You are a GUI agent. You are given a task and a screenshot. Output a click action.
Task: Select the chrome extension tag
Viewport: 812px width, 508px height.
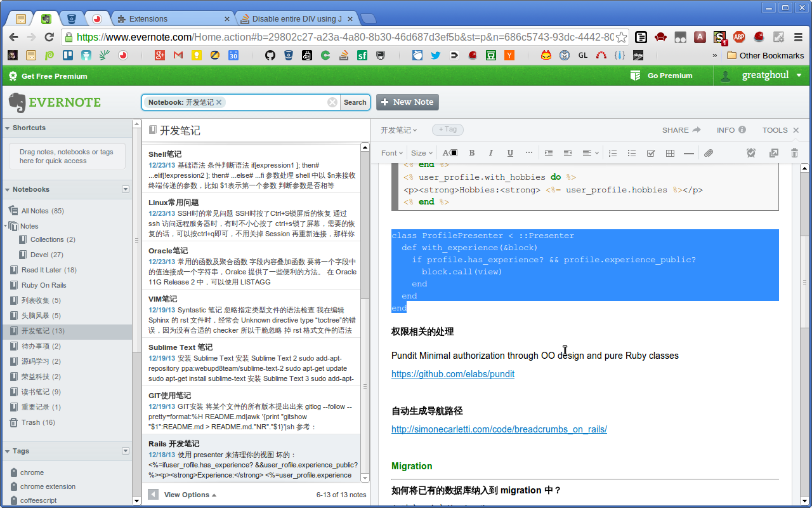48,486
